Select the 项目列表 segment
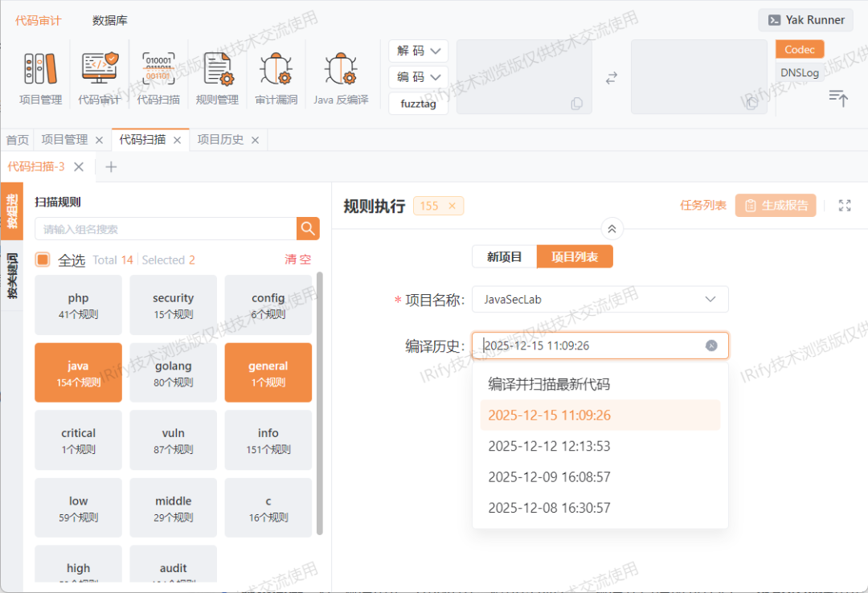Image resolution: width=868 pixels, height=593 pixels. [x=575, y=257]
